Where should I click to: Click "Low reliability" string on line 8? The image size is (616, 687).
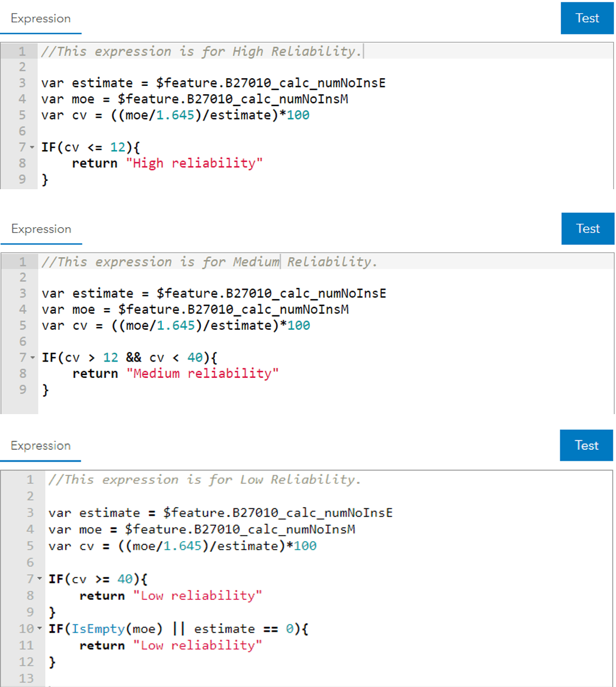(x=198, y=595)
